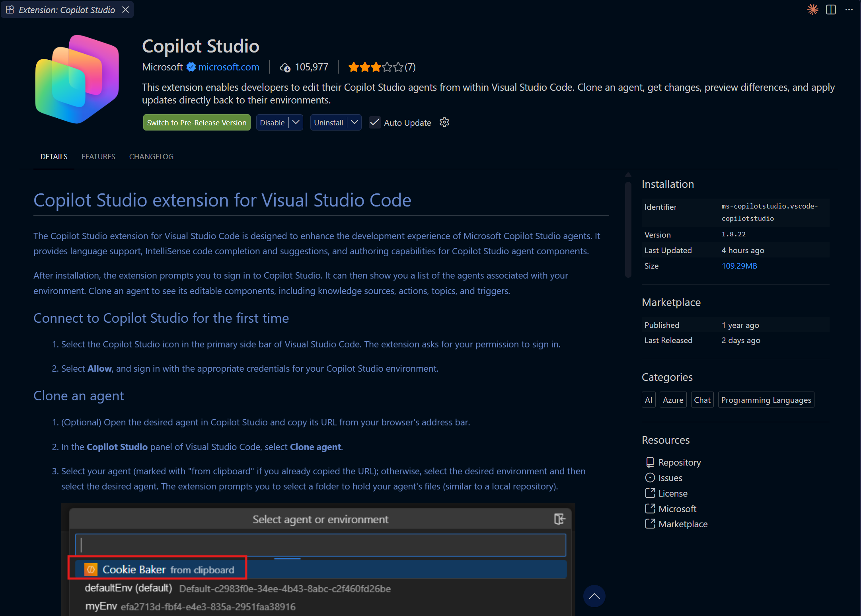The height and width of the screenshot is (616, 861).
Task: Click the Microsoft publisher name
Action: coord(162,67)
